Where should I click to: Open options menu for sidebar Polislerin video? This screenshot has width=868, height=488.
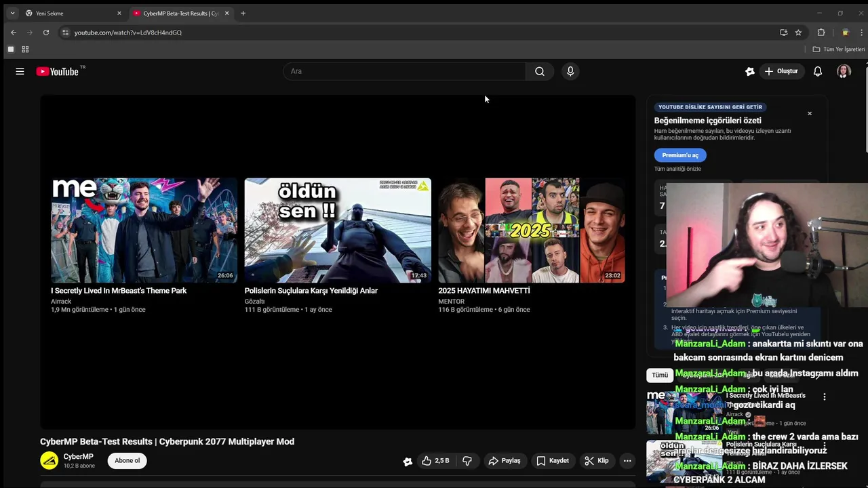[x=825, y=446]
